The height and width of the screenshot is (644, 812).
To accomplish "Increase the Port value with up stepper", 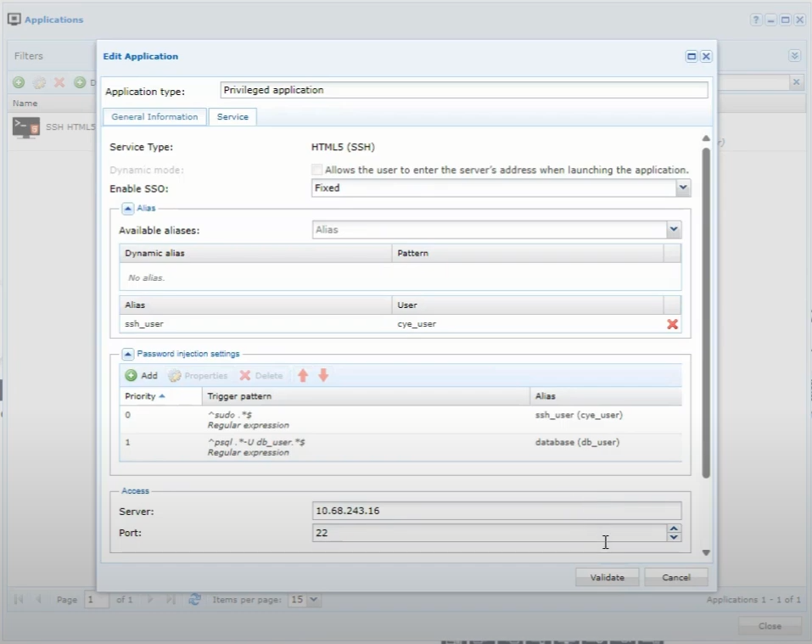I will 674,529.
